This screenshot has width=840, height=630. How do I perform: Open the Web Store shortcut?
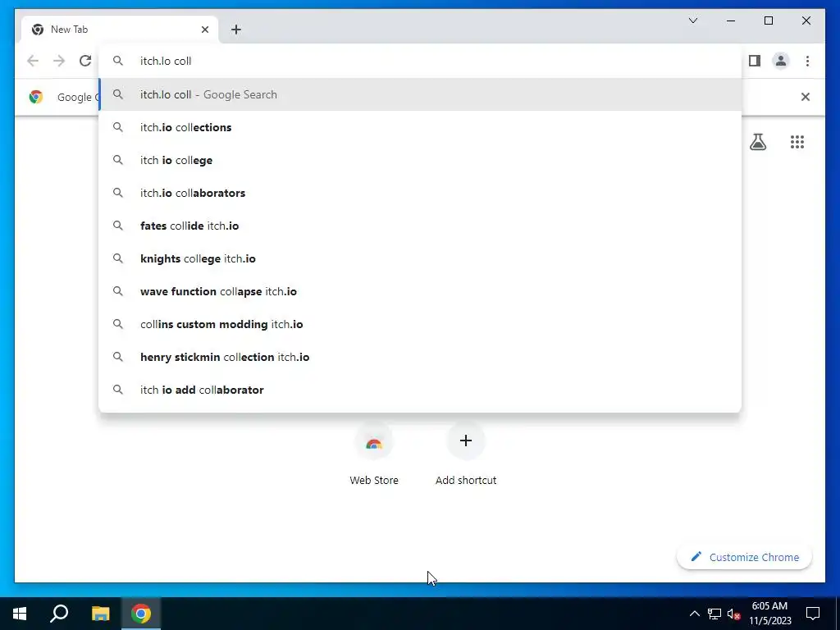[x=374, y=454]
